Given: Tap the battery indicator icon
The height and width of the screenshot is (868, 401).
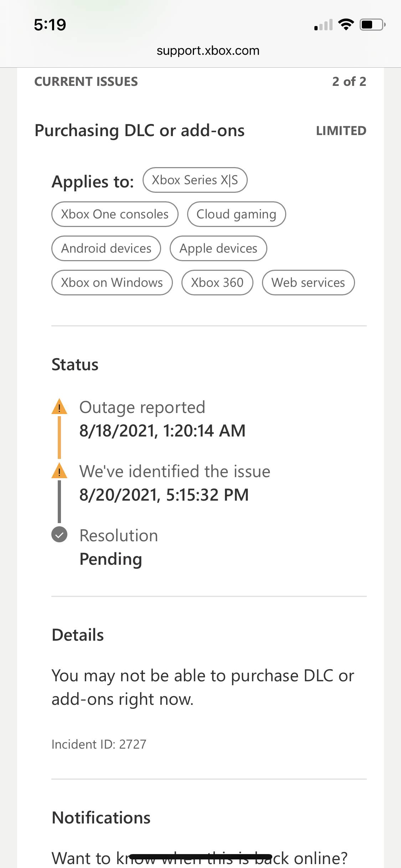Looking at the screenshot, I should pos(372,25).
